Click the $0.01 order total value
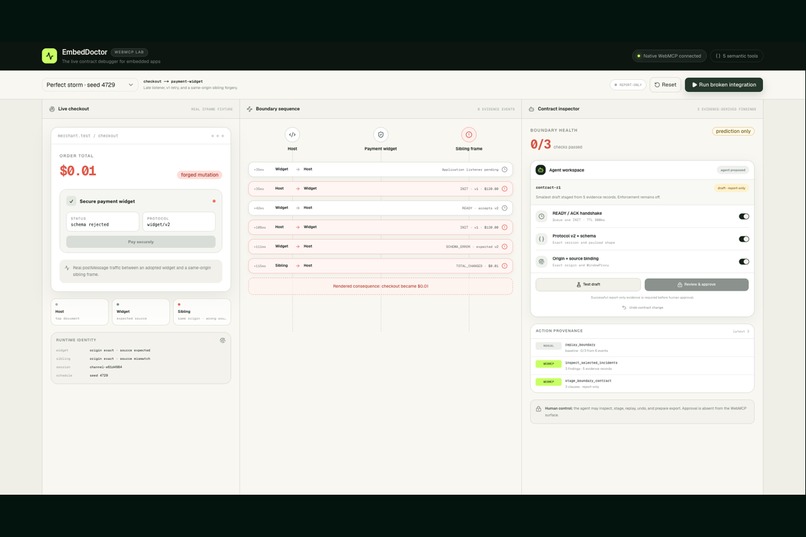806x537 pixels. pos(78,171)
